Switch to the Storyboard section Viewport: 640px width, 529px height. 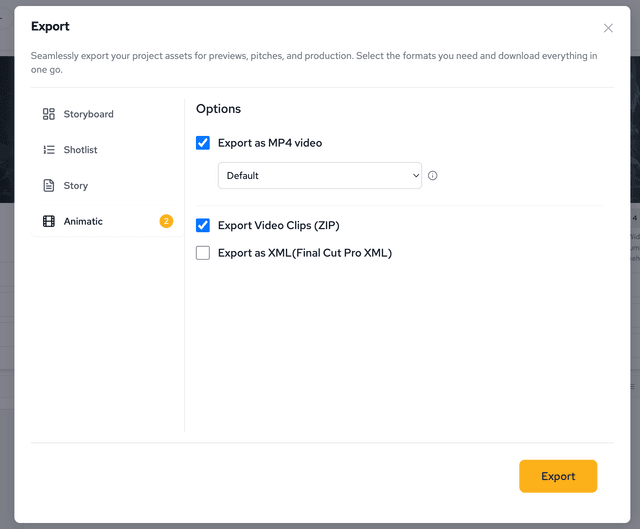(88, 114)
